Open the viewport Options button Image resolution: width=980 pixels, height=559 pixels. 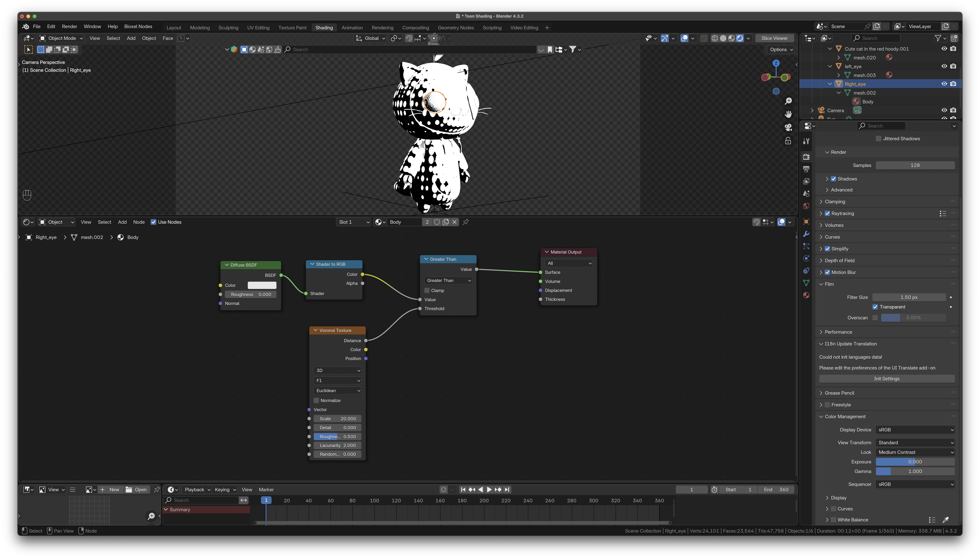(x=781, y=49)
